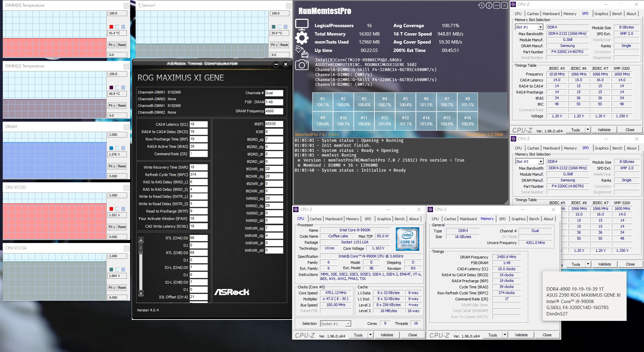The image size is (644, 352).
Task: Click the CAS# Latency (tCL) field
Action: pos(199,124)
